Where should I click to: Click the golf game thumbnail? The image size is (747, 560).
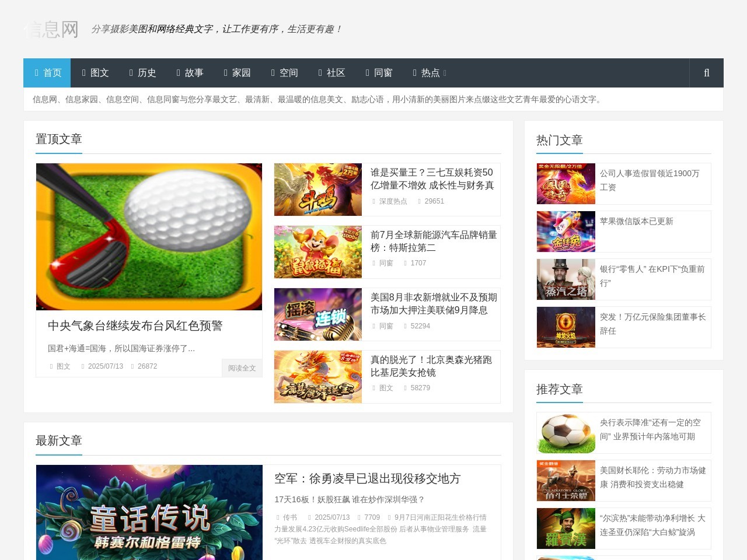coord(149,237)
